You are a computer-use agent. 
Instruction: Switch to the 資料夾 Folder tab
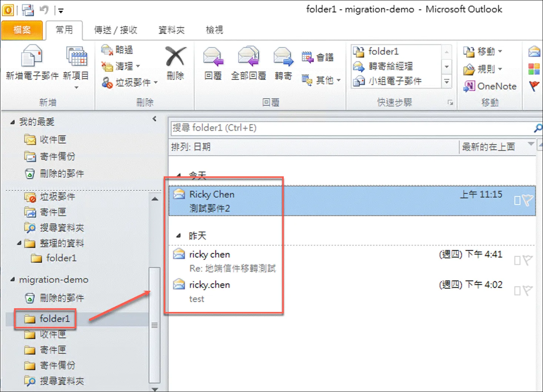tap(171, 30)
